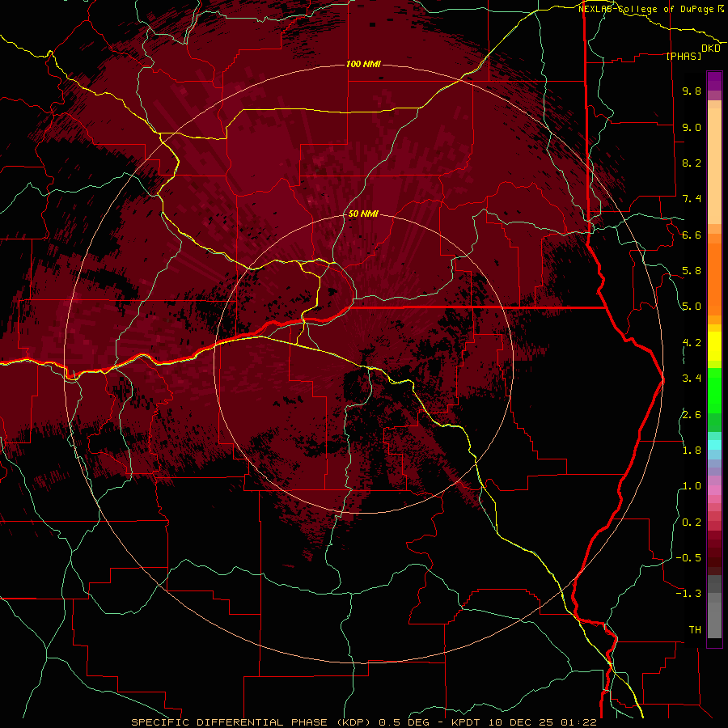The width and height of the screenshot is (728, 728).
Task: Click the 7.4 value on the color scale
Action: coord(692,199)
